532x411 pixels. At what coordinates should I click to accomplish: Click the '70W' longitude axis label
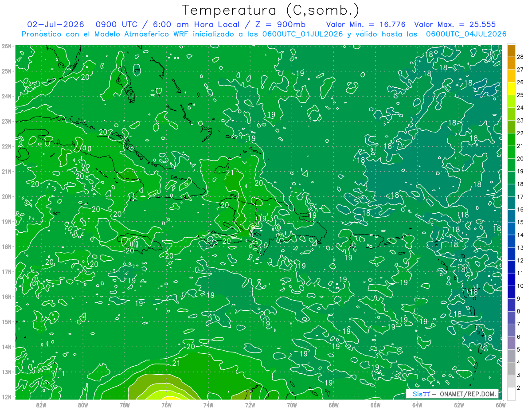coord(292,405)
